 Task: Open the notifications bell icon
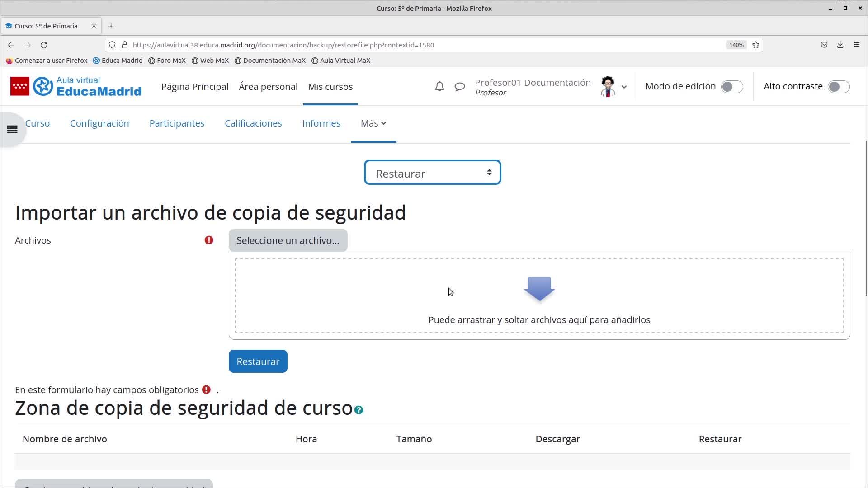pyautogui.click(x=439, y=86)
